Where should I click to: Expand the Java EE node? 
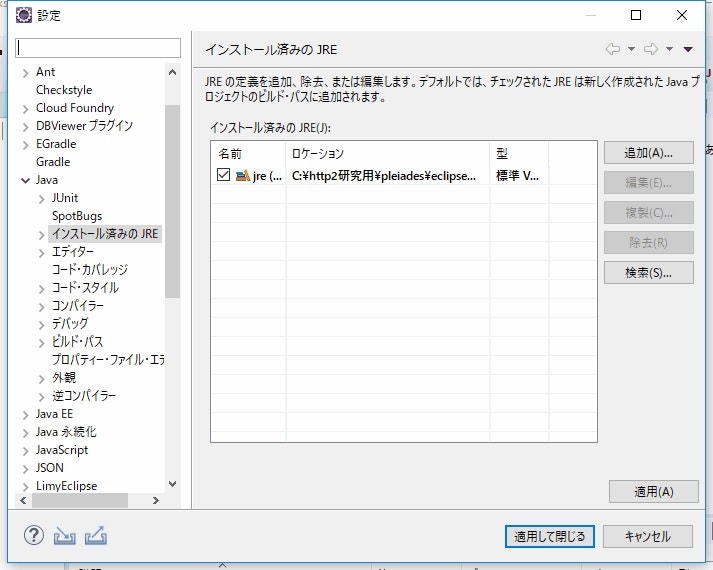[x=25, y=415]
